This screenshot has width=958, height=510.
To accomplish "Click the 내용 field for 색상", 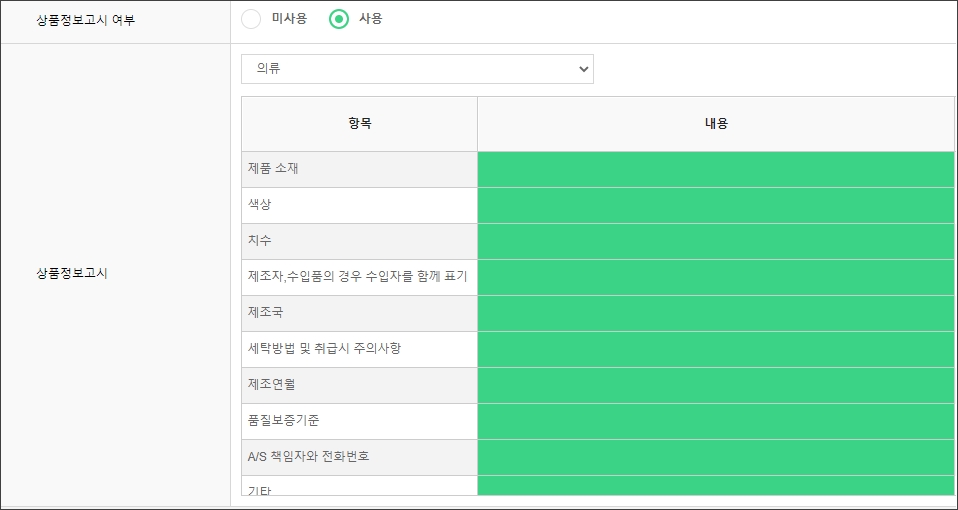I will pyautogui.click(x=715, y=205).
